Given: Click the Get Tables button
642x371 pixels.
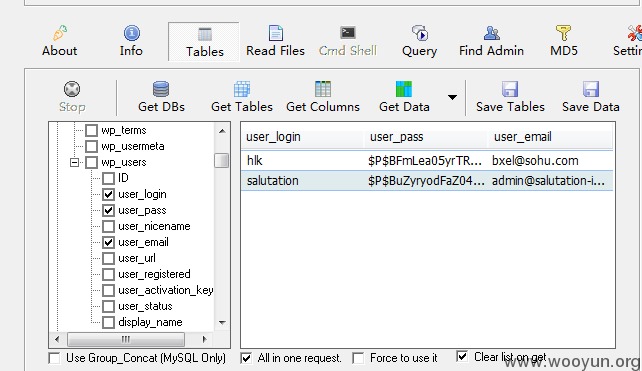Looking at the screenshot, I should [242, 97].
